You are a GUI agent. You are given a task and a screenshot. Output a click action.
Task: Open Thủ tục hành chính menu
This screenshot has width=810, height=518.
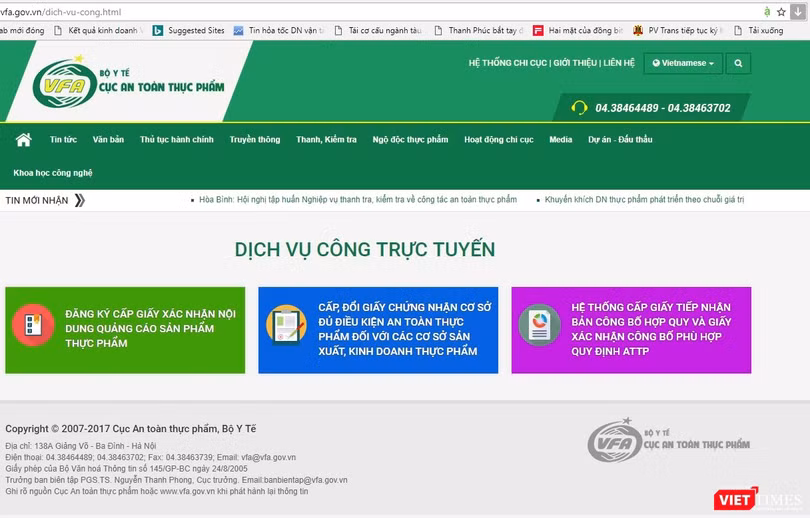[177, 139]
